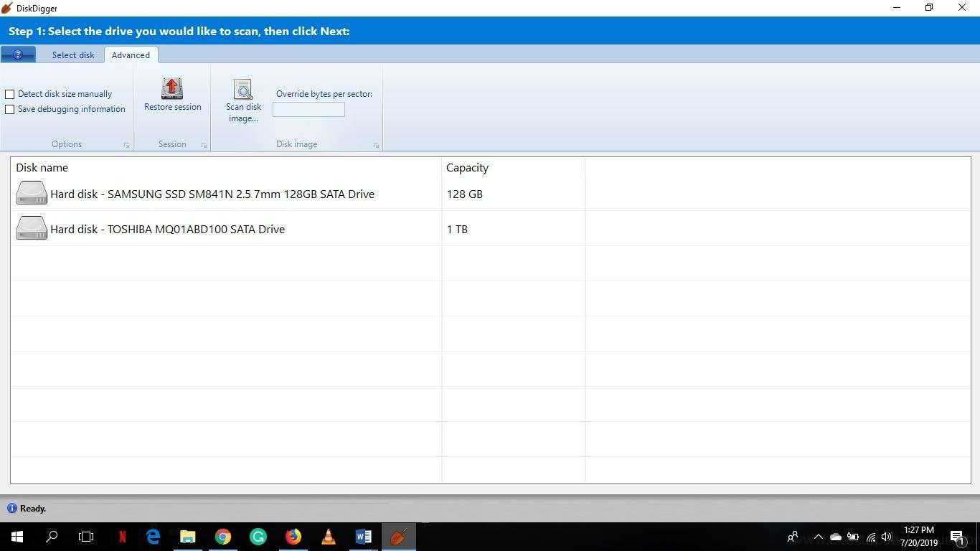Image resolution: width=980 pixels, height=551 pixels.
Task: Launch Netflix from the taskbar
Action: click(x=122, y=537)
